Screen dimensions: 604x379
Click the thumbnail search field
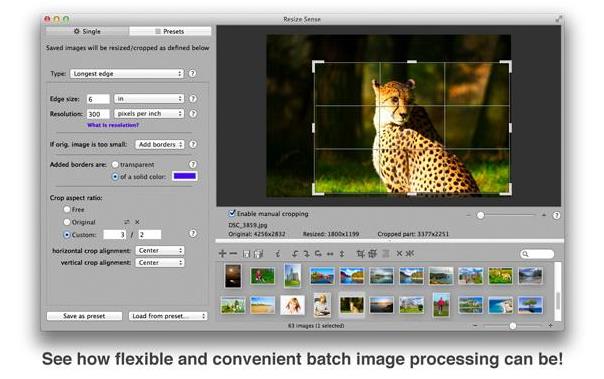537,254
